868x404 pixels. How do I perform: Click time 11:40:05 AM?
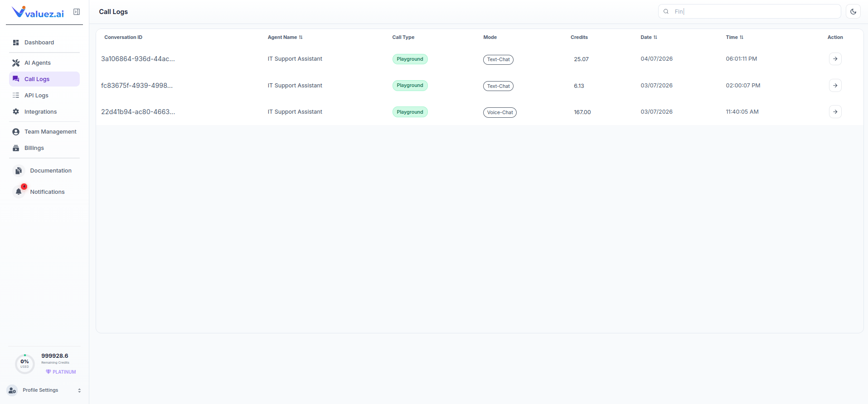742,112
